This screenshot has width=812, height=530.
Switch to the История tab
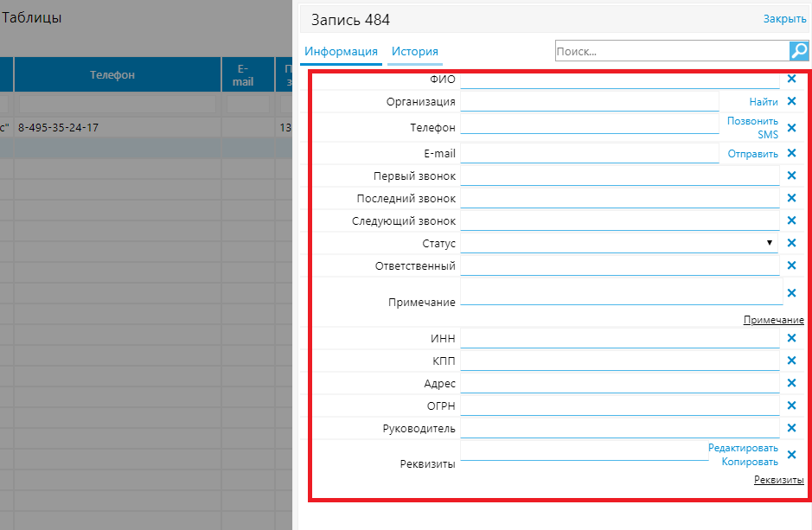coord(414,52)
